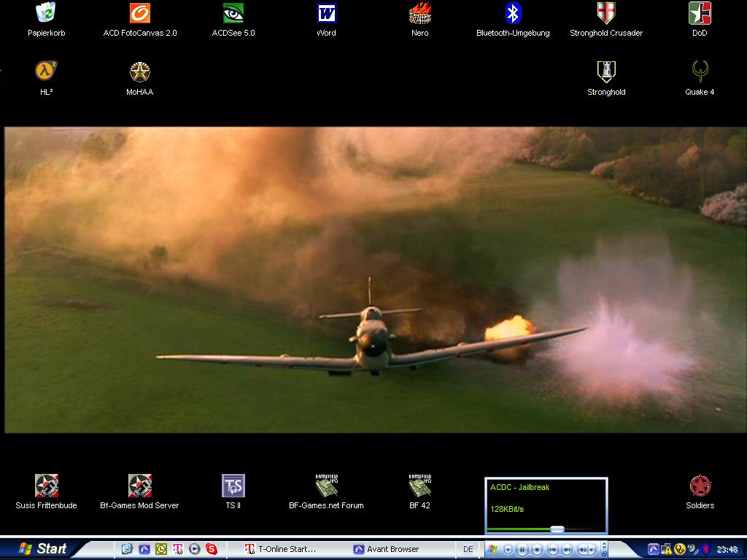Screen dimensions: 747x560
Task: Pause playback in the media player toolbar
Action: 522,549
